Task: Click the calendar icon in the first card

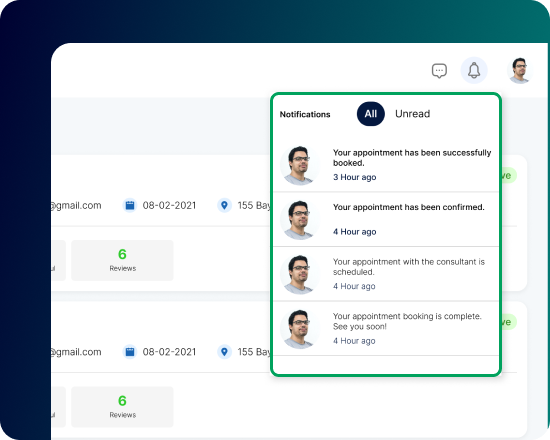Action: coord(130,205)
